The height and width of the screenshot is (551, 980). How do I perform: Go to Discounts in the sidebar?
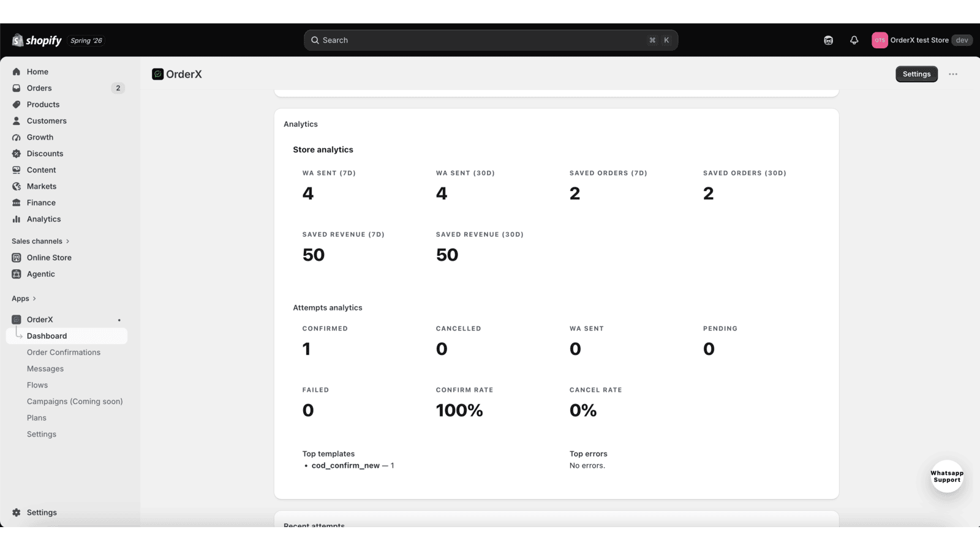[x=45, y=154]
